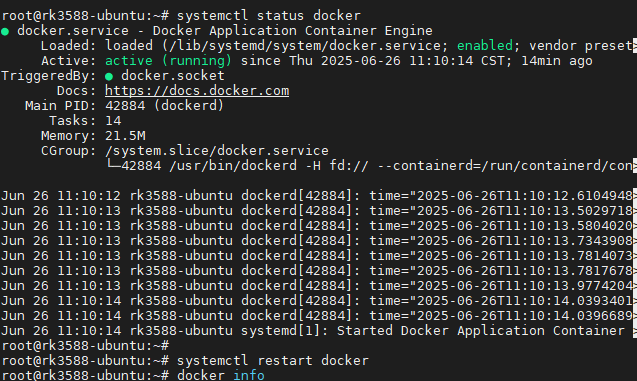637x381 pixels.
Task: Click the Main PID 42884 (dockerd) value
Action: point(165,106)
